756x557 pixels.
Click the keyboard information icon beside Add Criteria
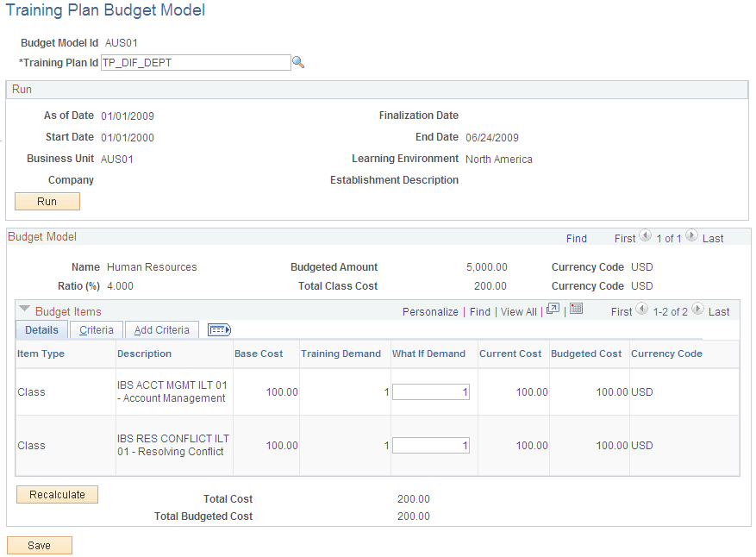pyautogui.click(x=219, y=329)
